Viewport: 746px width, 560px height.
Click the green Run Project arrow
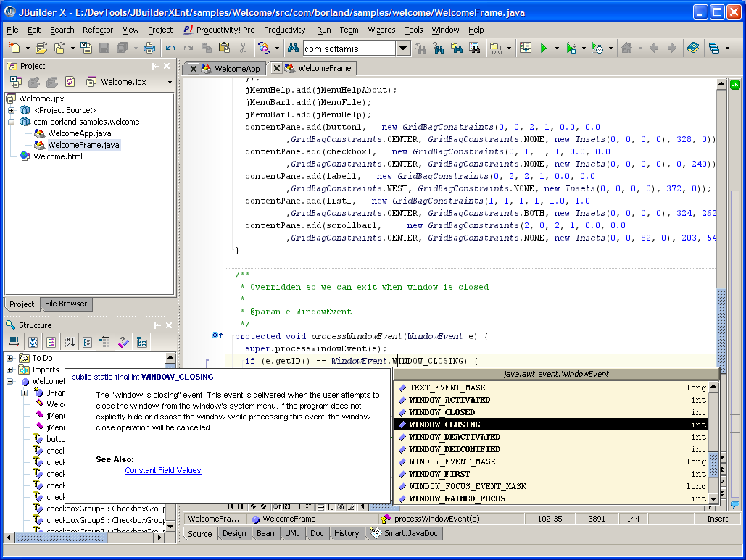pos(543,49)
